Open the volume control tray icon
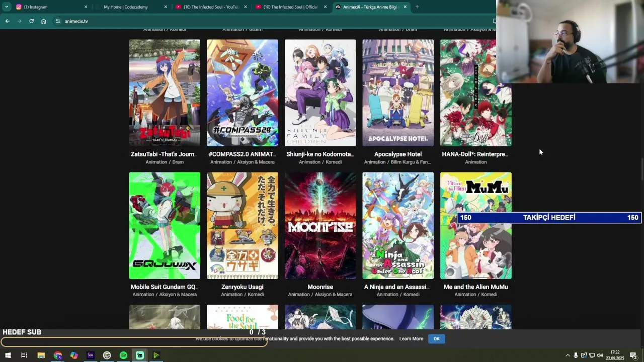 pos(600,355)
